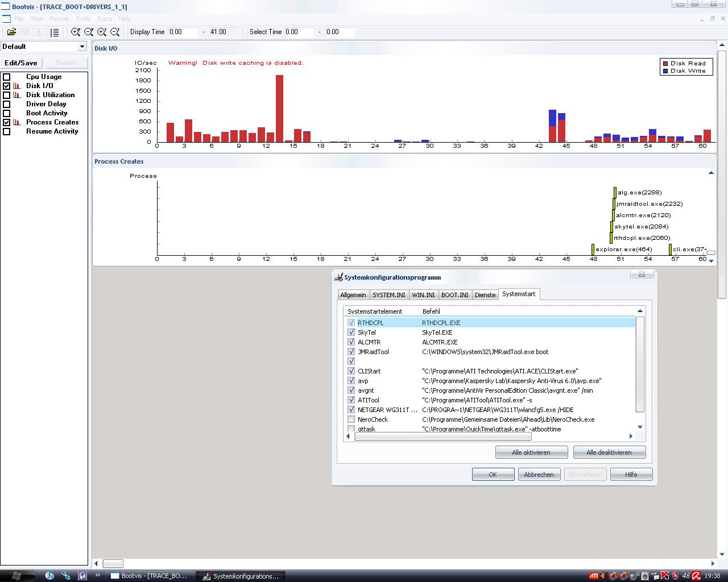Click the startup list scroll left arrow

click(348, 436)
